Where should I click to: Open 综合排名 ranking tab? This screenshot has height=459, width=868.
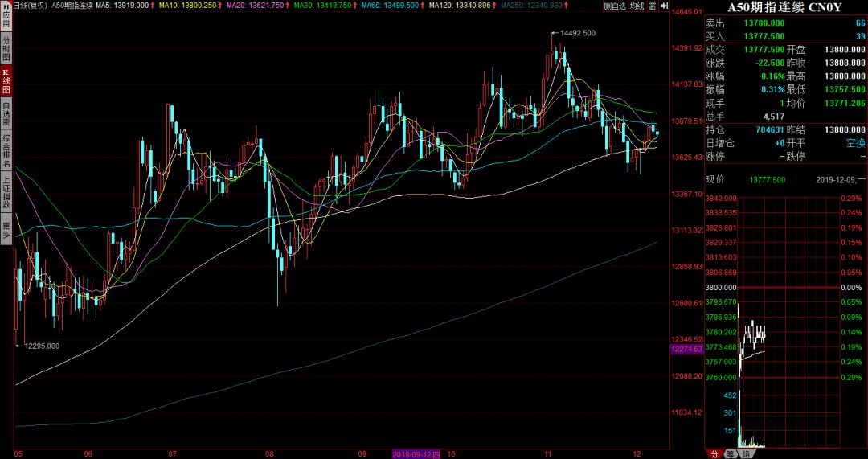6,150
